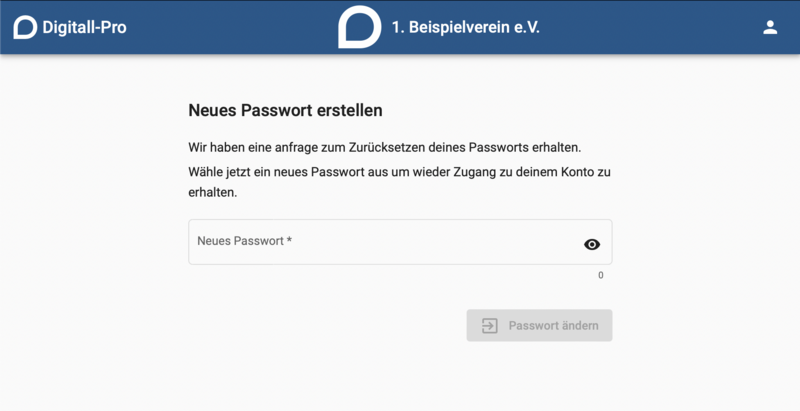Click the Neues Passwort * field label
The width and height of the screenshot is (800, 411).
click(x=244, y=241)
